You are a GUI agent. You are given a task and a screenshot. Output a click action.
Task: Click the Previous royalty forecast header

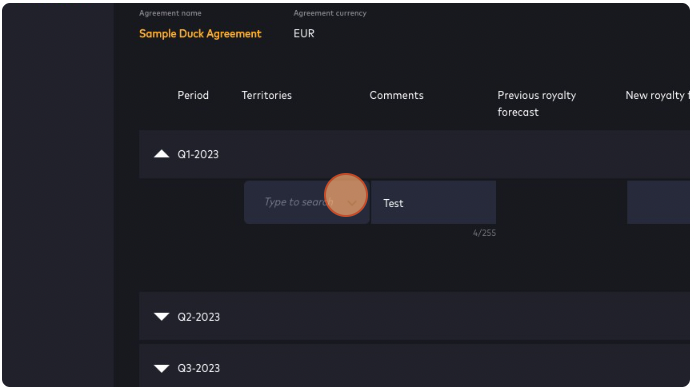coord(536,104)
